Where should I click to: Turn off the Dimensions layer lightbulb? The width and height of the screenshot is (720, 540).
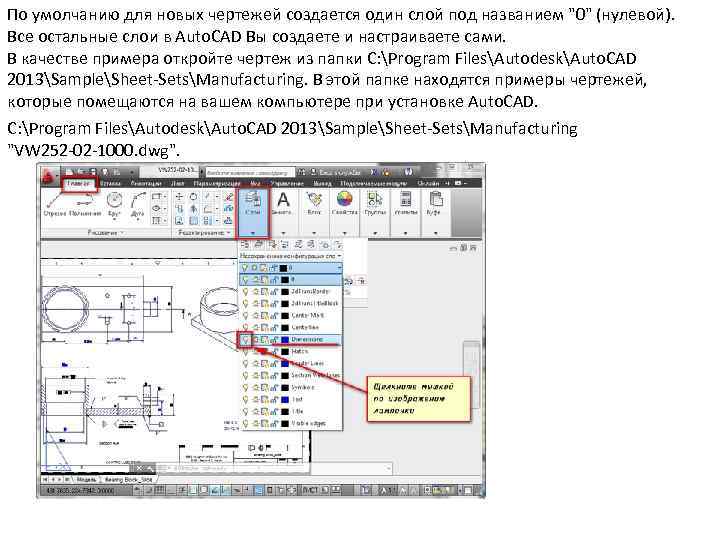(246, 340)
